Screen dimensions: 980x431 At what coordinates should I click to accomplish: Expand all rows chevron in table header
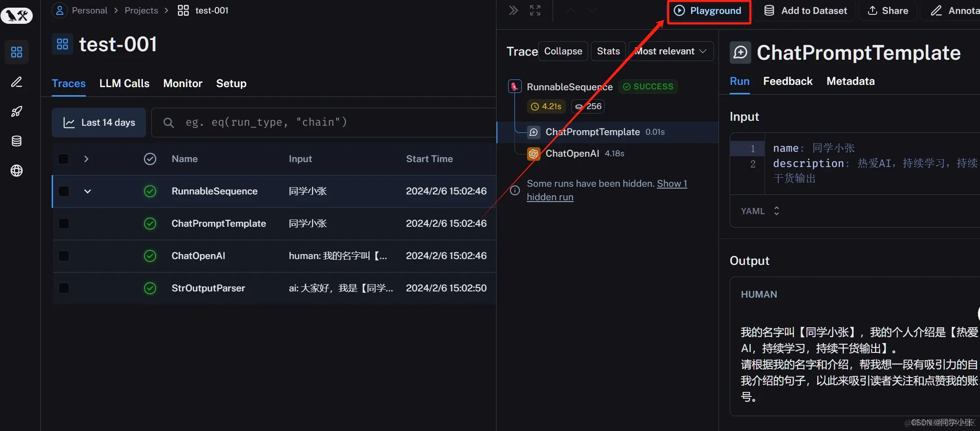pos(86,159)
